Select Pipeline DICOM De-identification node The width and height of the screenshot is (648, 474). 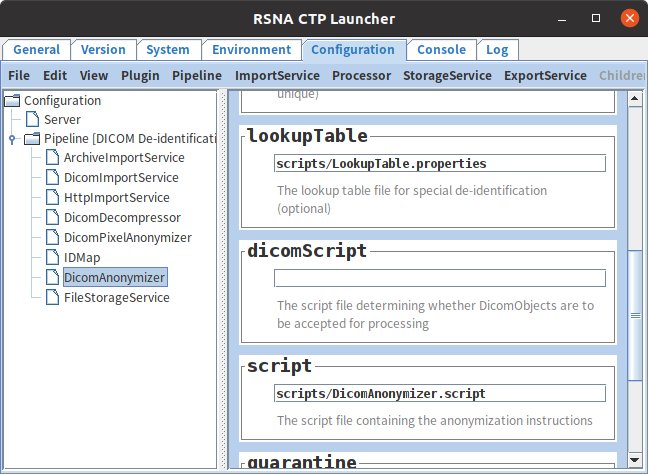point(130,138)
